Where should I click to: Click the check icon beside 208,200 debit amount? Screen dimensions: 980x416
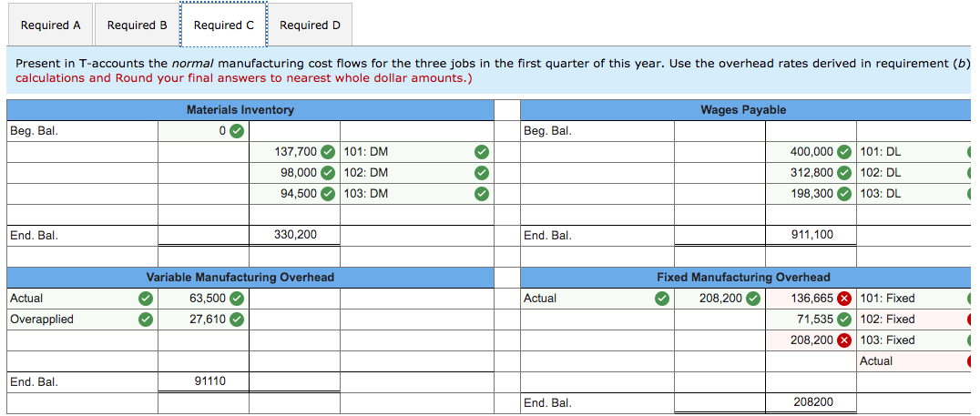tap(753, 299)
